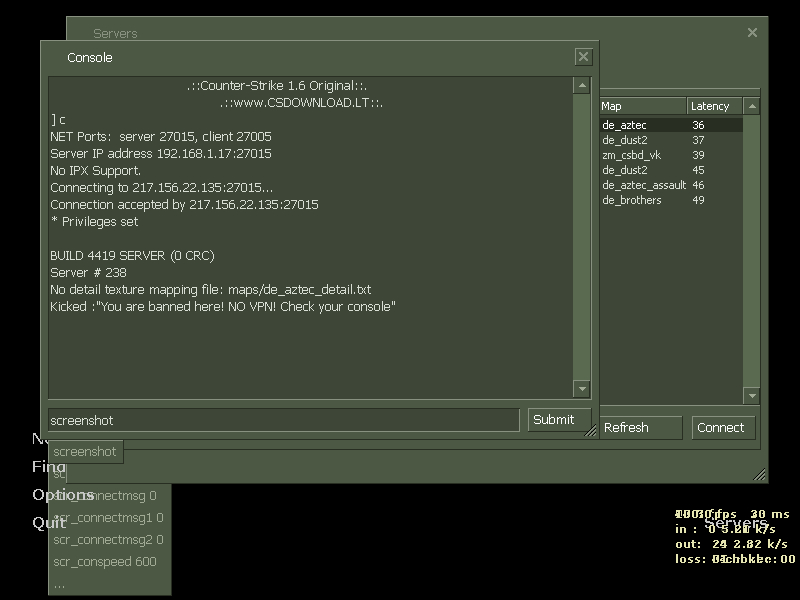Pick the 'screenshot' autocomplete suggestion
This screenshot has width=800, height=600.
85,452
